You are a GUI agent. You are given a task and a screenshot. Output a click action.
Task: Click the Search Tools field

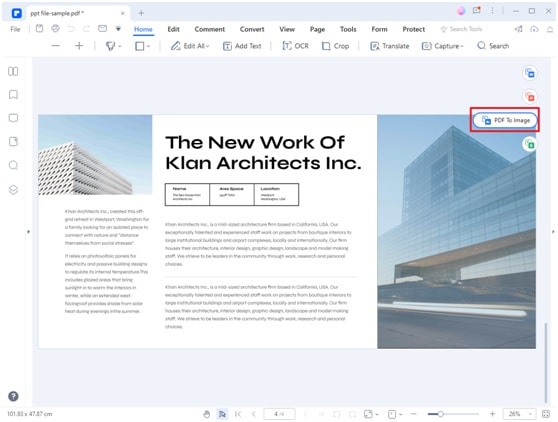pyautogui.click(x=462, y=29)
